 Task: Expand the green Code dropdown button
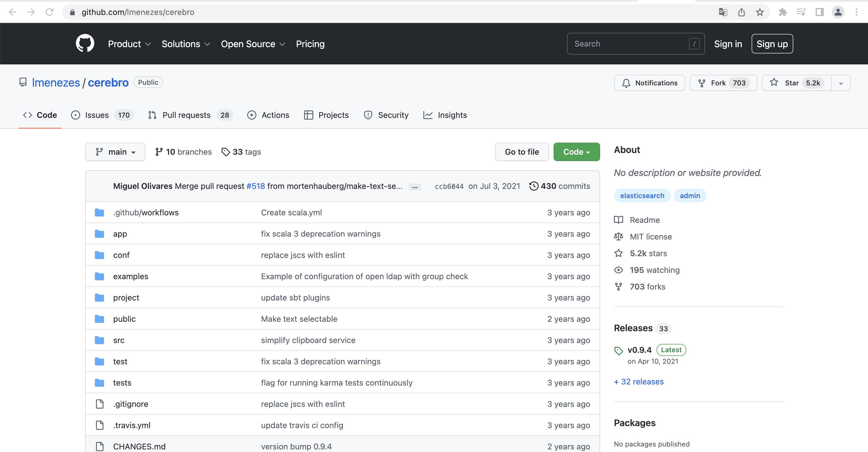(577, 152)
